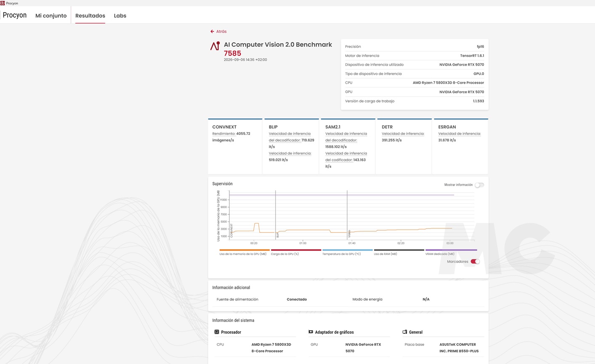Viewport: 595px width, 364px height.
Task: Click the General system icon
Action: pyautogui.click(x=404, y=332)
